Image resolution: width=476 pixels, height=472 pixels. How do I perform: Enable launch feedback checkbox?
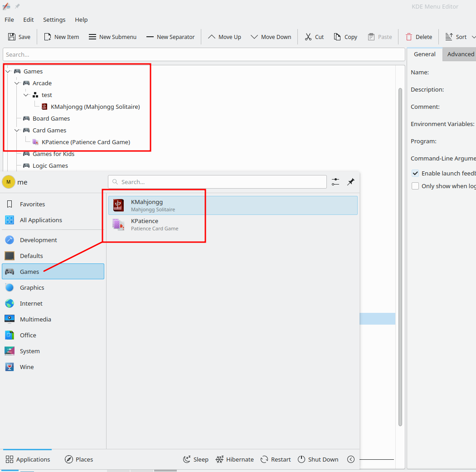coord(415,173)
